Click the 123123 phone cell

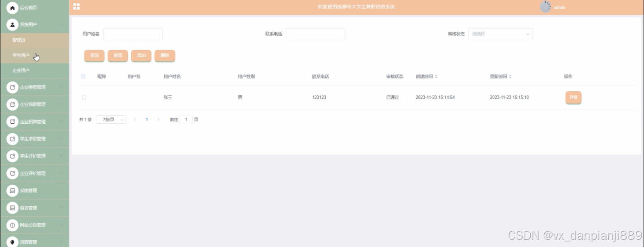(x=319, y=98)
